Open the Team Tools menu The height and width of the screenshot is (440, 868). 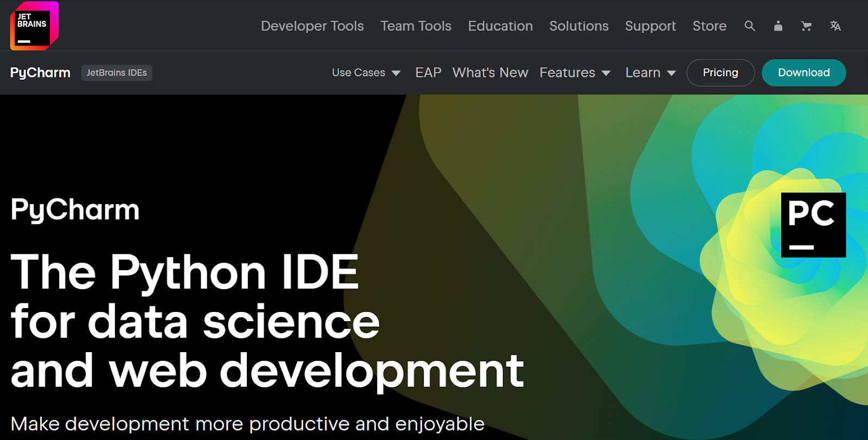(x=416, y=26)
